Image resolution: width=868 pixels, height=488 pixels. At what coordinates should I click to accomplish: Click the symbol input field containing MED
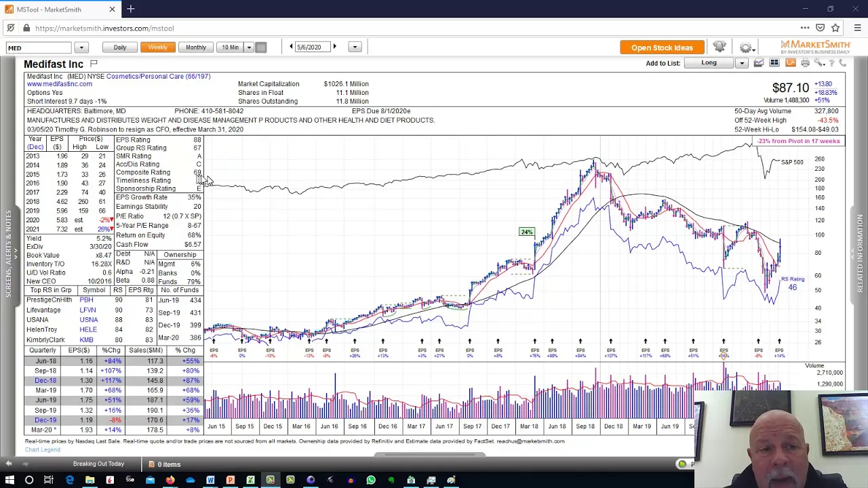pyautogui.click(x=39, y=47)
